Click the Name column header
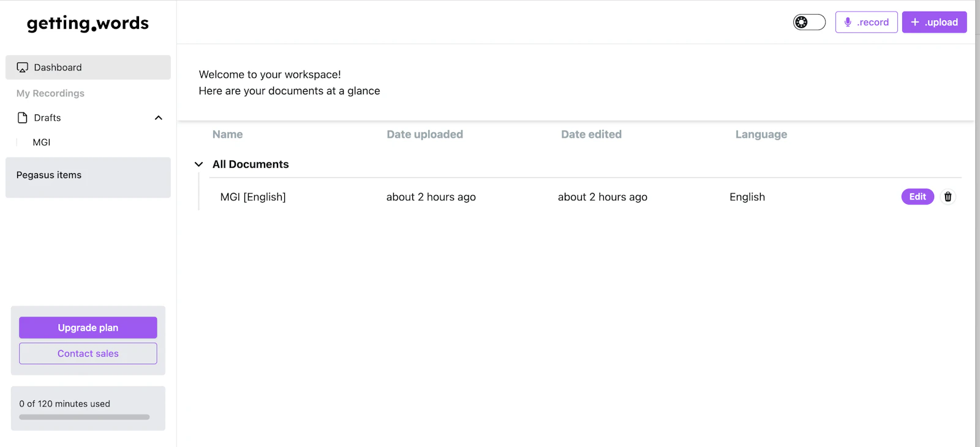 pyautogui.click(x=227, y=134)
